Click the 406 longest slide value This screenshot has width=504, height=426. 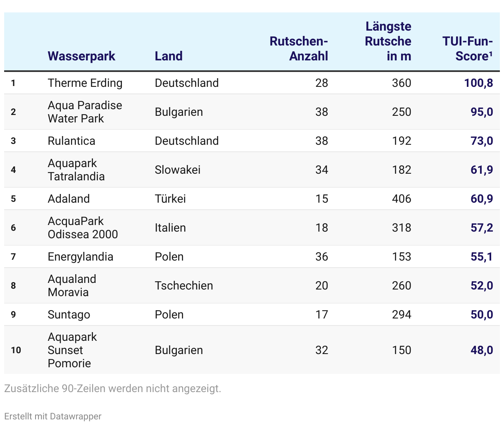tap(402, 199)
